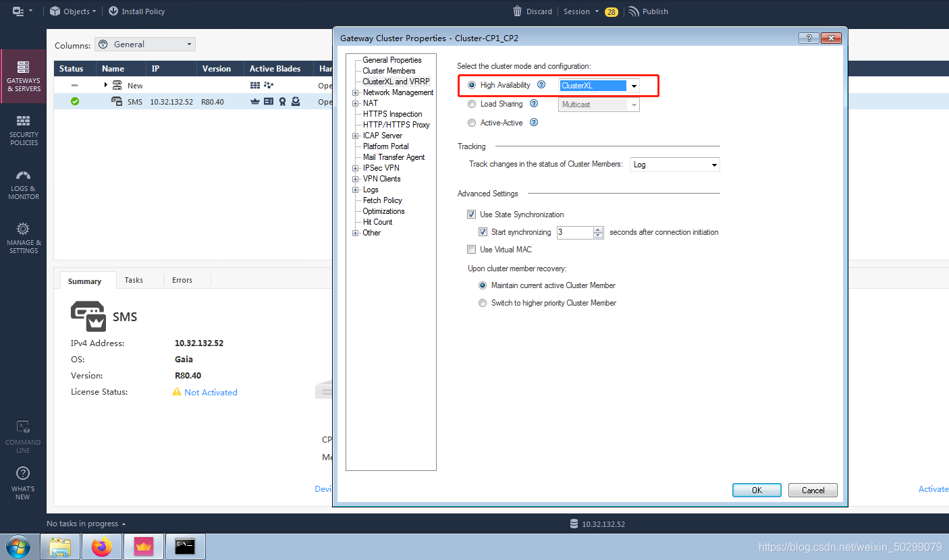The height and width of the screenshot is (560, 949).
Task: Expand the New gateway row
Action: [x=106, y=85]
